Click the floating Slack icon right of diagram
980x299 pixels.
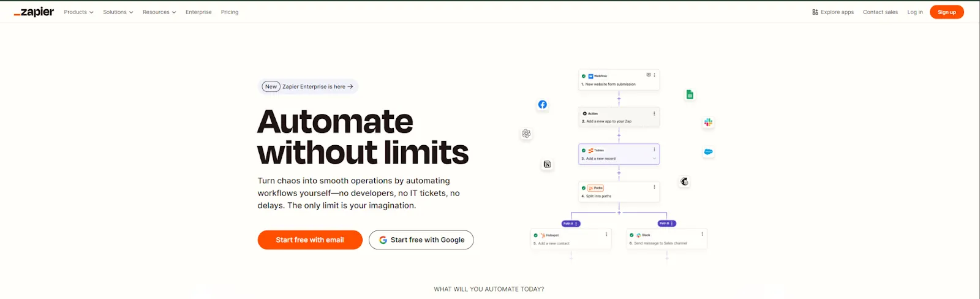click(x=708, y=123)
